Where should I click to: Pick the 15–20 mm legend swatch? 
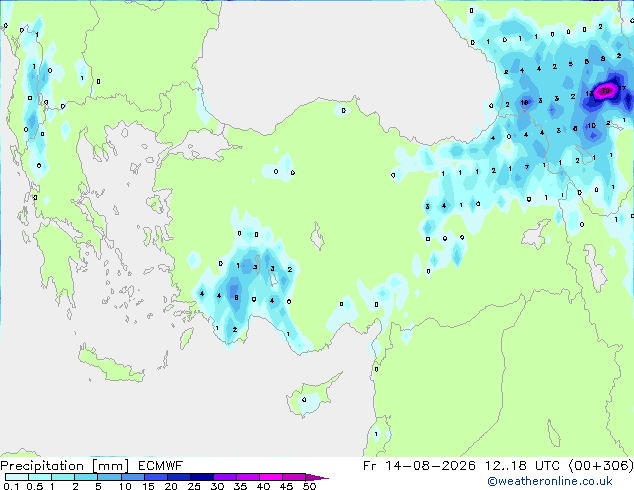pos(156,477)
